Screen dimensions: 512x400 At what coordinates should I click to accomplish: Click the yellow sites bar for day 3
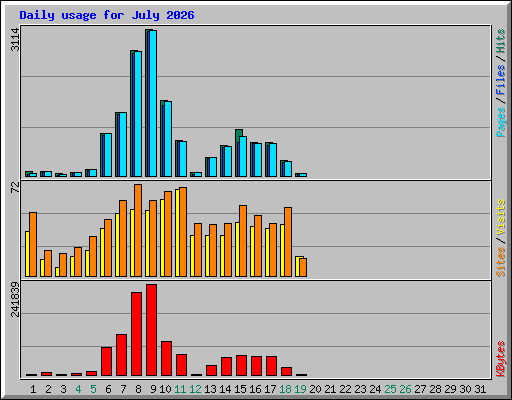[57, 272]
